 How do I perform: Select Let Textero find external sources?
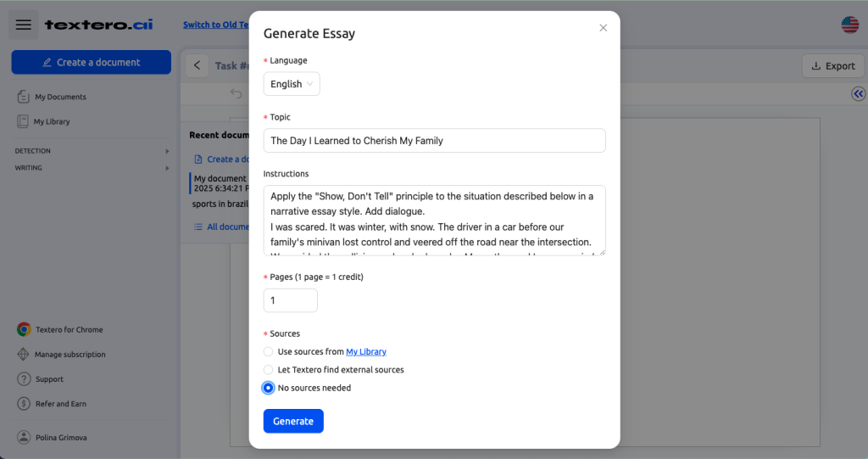268,370
